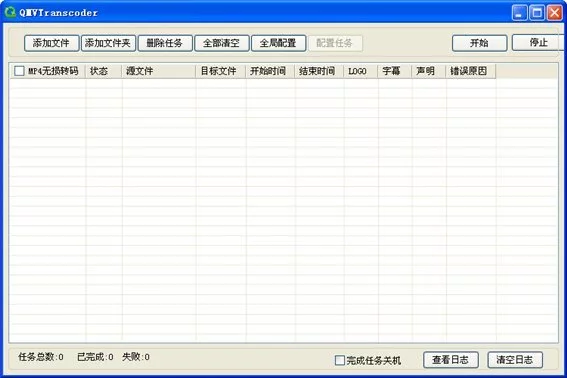This screenshot has height=378, width=567.
Task: Maximize the QMVTranscoder window
Action: point(537,13)
